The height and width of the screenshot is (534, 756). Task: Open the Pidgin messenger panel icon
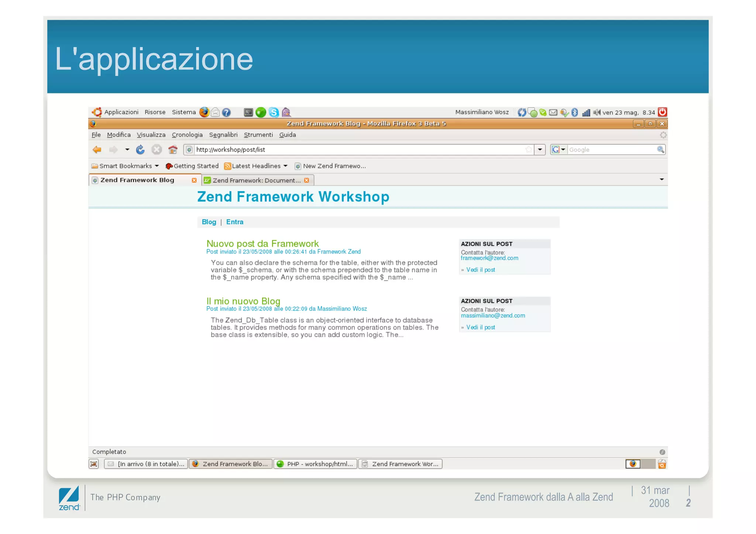point(286,112)
